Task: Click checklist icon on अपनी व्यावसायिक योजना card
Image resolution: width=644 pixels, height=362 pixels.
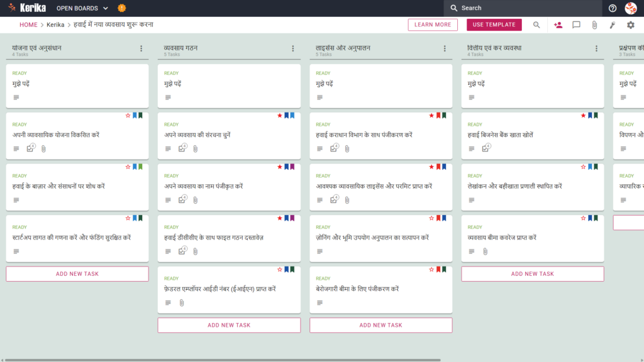Action: pyautogui.click(x=31, y=148)
